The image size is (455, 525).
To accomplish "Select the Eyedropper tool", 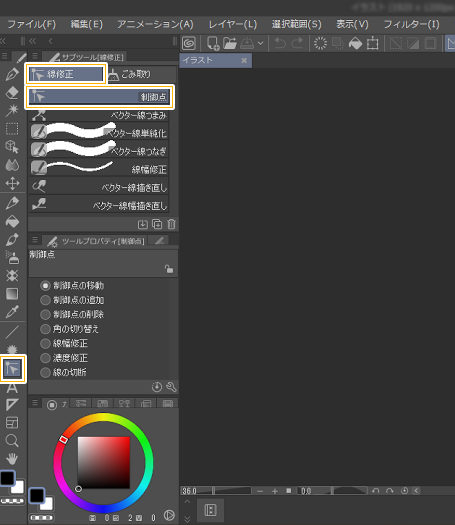I will (x=12, y=312).
